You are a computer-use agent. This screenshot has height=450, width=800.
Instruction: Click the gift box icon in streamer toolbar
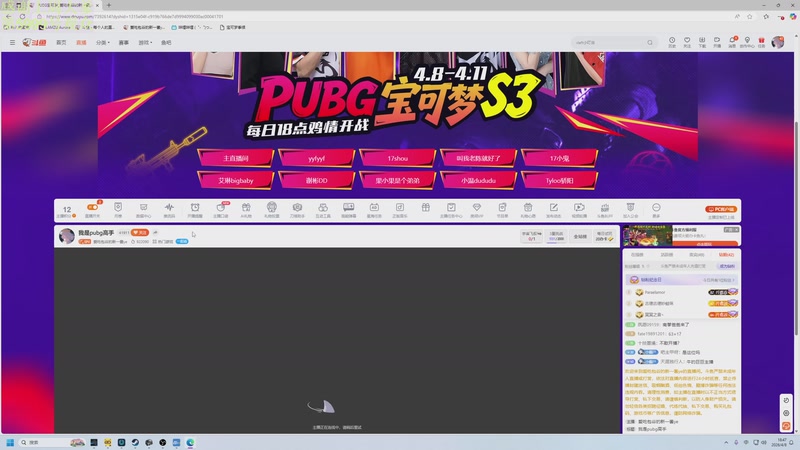(426, 207)
